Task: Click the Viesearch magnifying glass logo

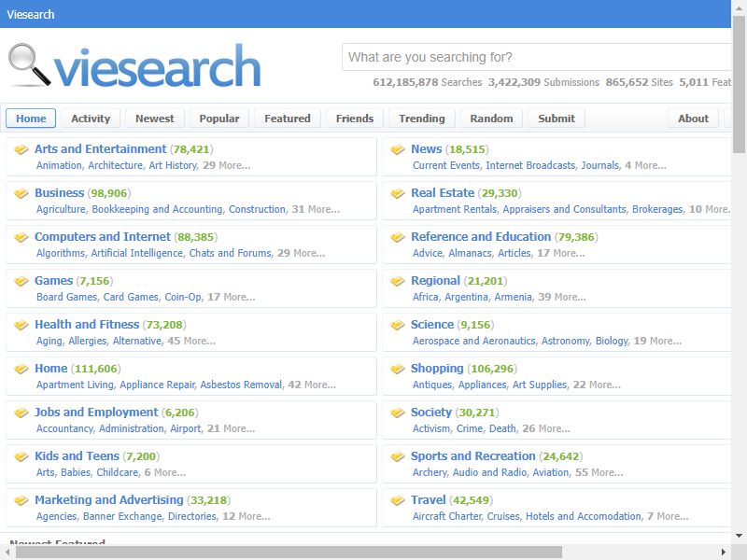Action: 29,65
